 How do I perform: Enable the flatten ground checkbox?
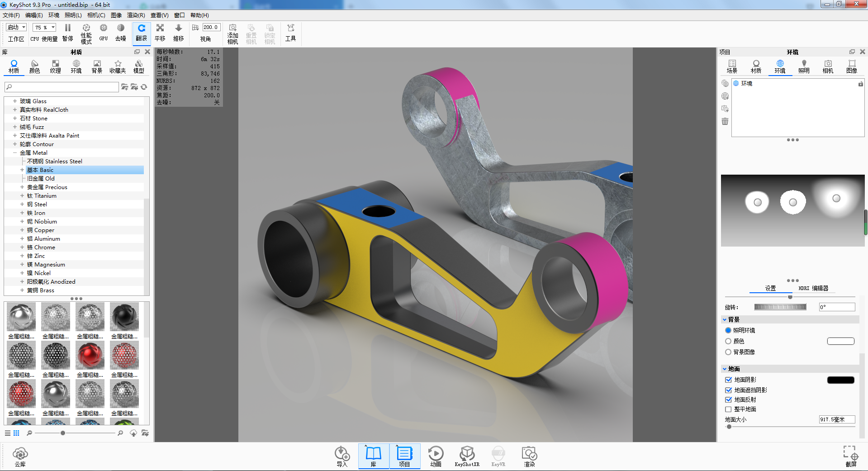click(728, 409)
